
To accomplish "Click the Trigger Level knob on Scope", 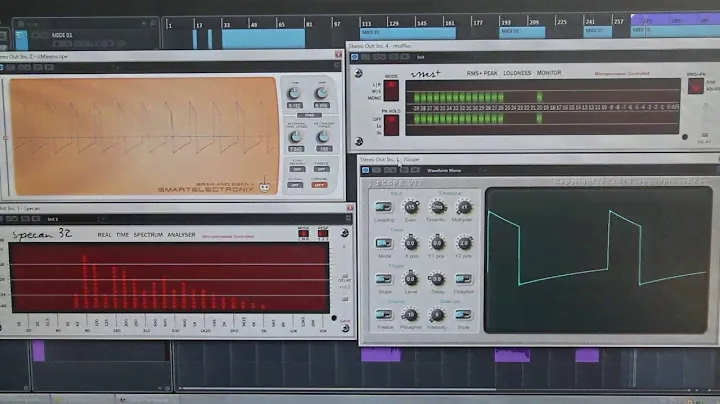I will [x=411, y=279].
